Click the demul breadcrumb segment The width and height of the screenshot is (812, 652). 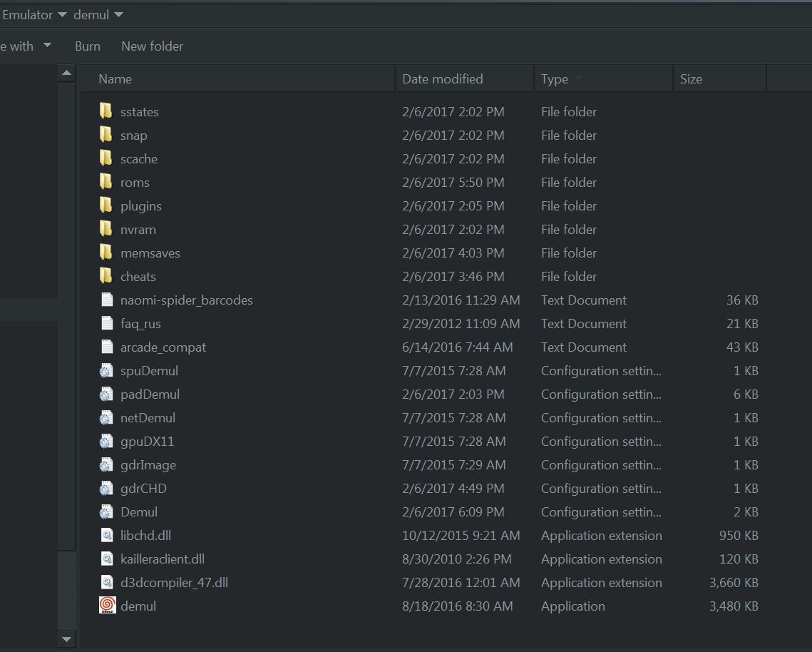pos(91,14)
